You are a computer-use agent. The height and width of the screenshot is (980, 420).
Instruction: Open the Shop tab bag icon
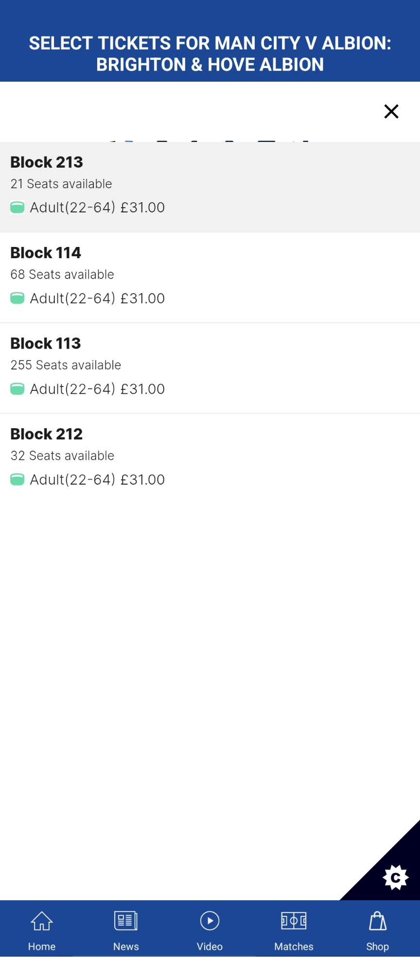378,921
